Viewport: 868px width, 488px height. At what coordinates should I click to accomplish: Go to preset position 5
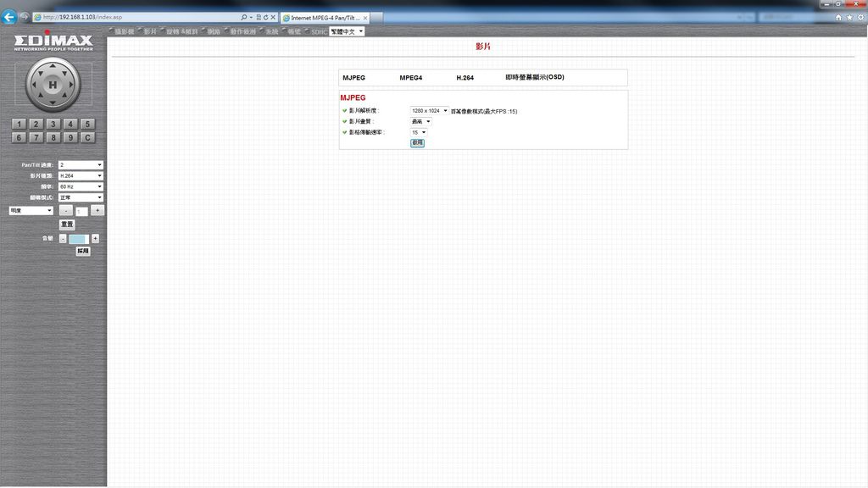[87, 124]
